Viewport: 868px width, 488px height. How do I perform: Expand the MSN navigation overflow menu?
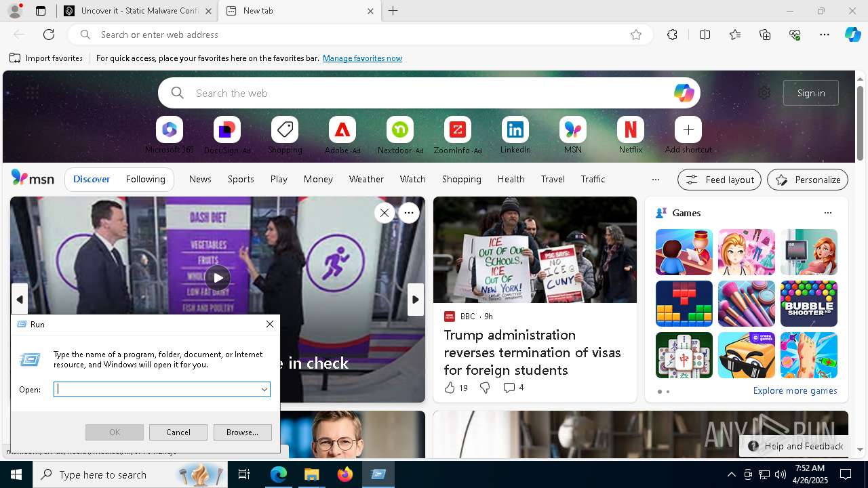[x=655, y=180]
